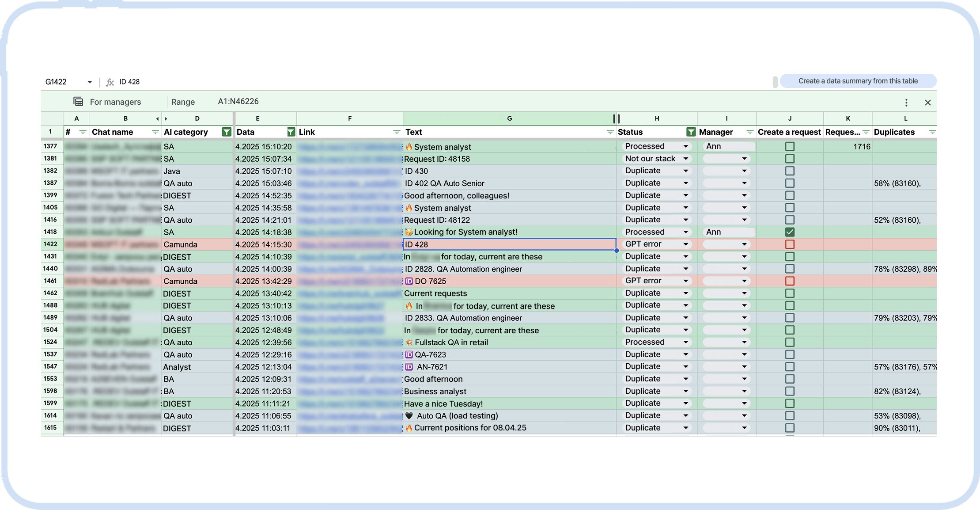Image resolution: width=980 pixels, height=510 pixels.
Task: Open the Duplicates column filter
Action: click(932, 132)
